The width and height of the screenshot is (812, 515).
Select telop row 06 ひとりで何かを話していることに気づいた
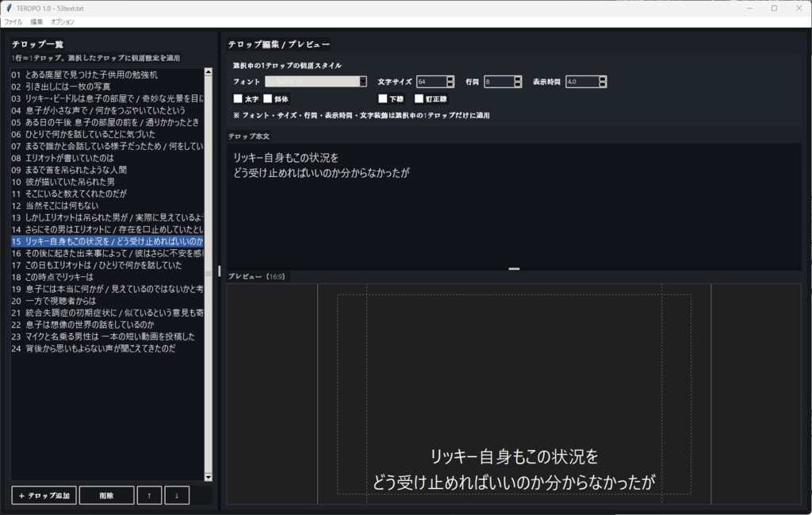tap(107, 134)
